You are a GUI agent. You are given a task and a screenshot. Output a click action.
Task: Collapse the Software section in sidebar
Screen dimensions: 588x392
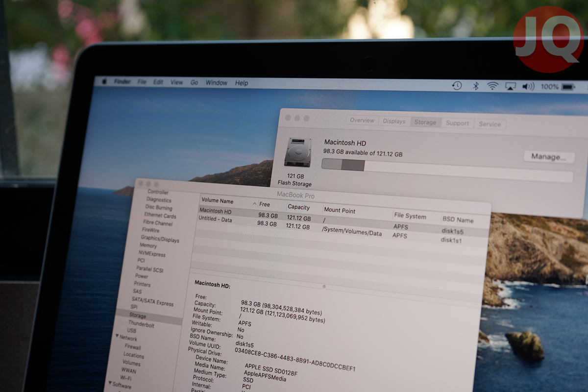click(x=110, y=383)
